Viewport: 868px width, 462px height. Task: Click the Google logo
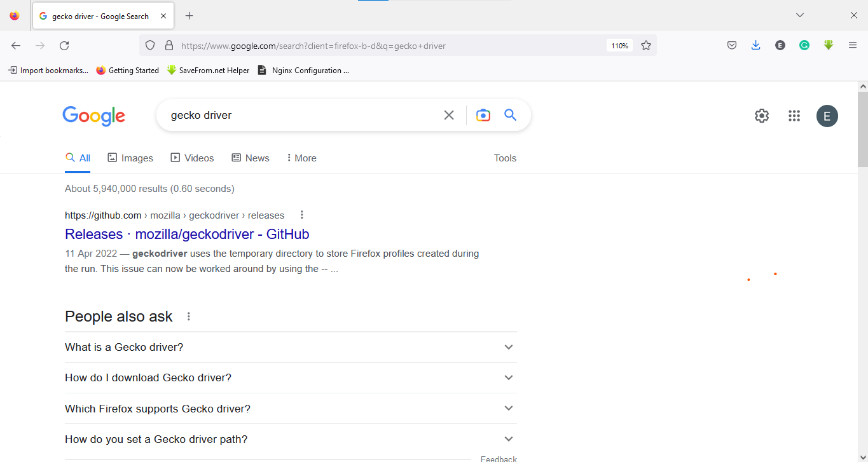93,116
